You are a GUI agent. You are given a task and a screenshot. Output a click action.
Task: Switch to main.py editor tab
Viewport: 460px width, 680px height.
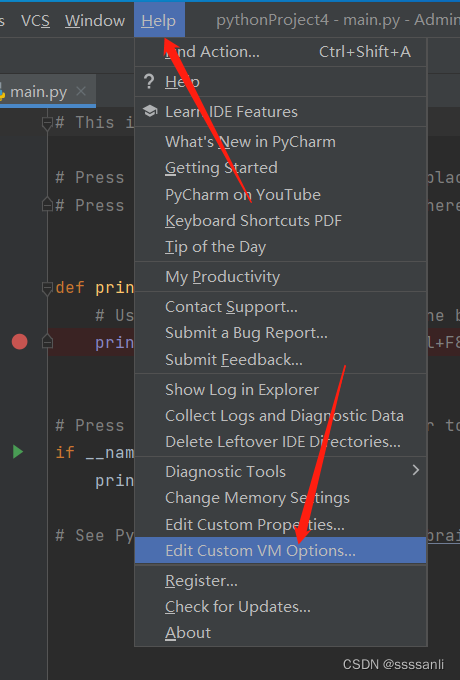tap(46, 92)
